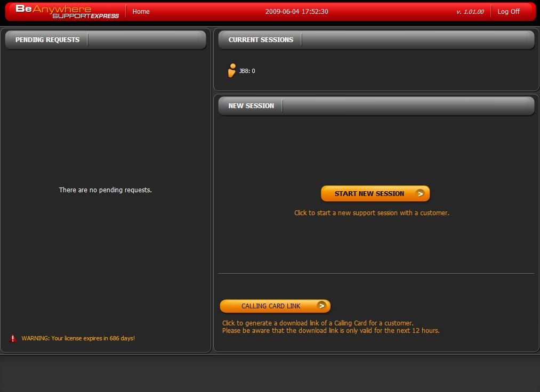This screenshot has height=392, width=540.
Task: Click the '12 hours' validity notice text
Action: coord(331,331)
